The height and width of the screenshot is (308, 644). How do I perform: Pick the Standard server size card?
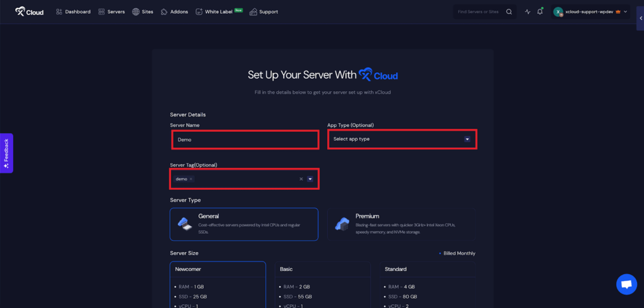coord(427,284)
